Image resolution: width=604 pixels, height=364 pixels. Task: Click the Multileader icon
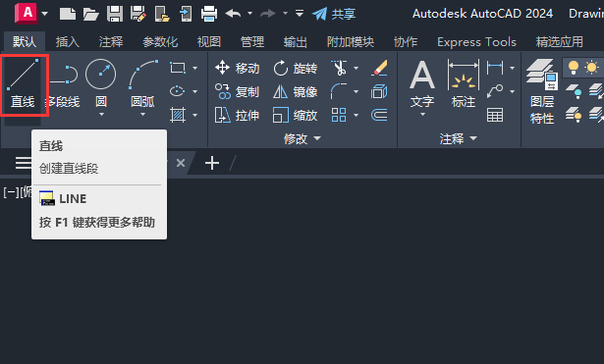495,91
